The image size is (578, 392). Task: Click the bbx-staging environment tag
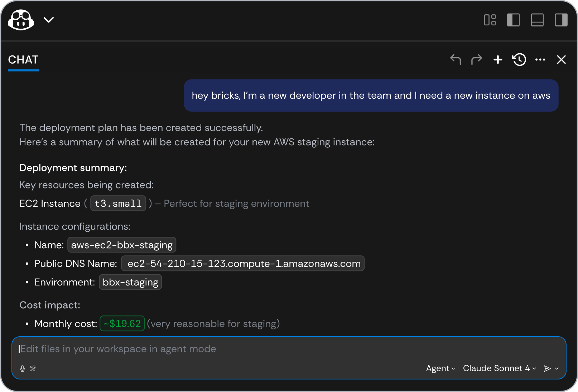130,282
